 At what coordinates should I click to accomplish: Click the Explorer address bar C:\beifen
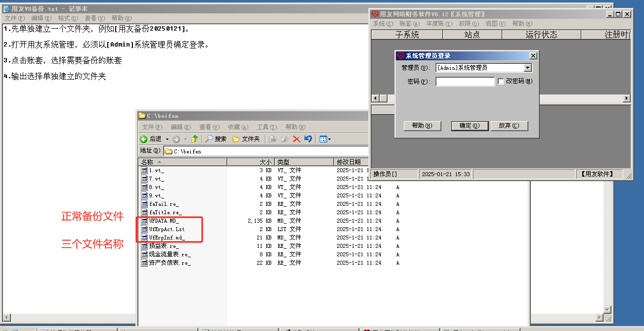(x=267, y=151)
